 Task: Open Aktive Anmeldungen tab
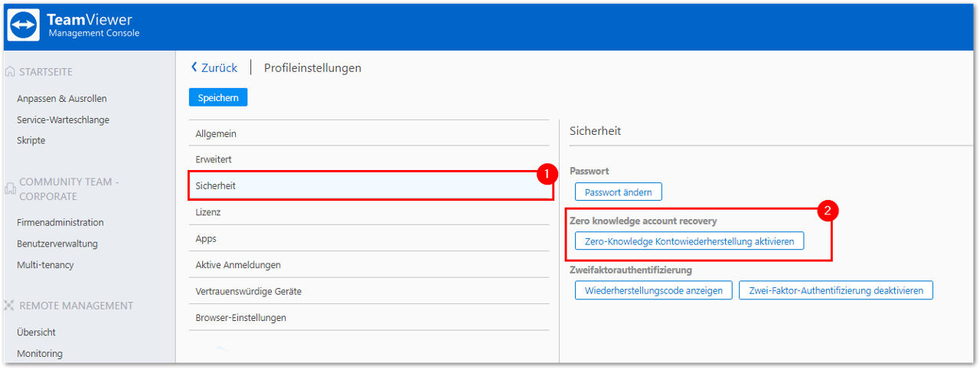click(x=369, y=265)
